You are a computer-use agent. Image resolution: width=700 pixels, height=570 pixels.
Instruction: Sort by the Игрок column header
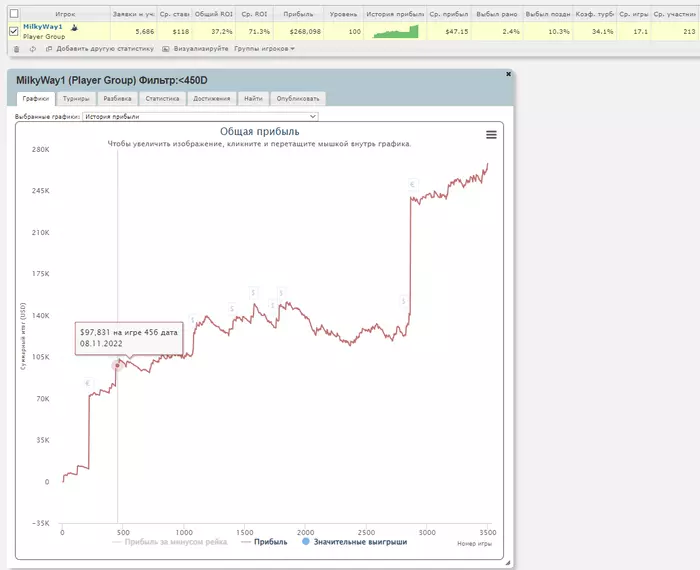point(65,14)
